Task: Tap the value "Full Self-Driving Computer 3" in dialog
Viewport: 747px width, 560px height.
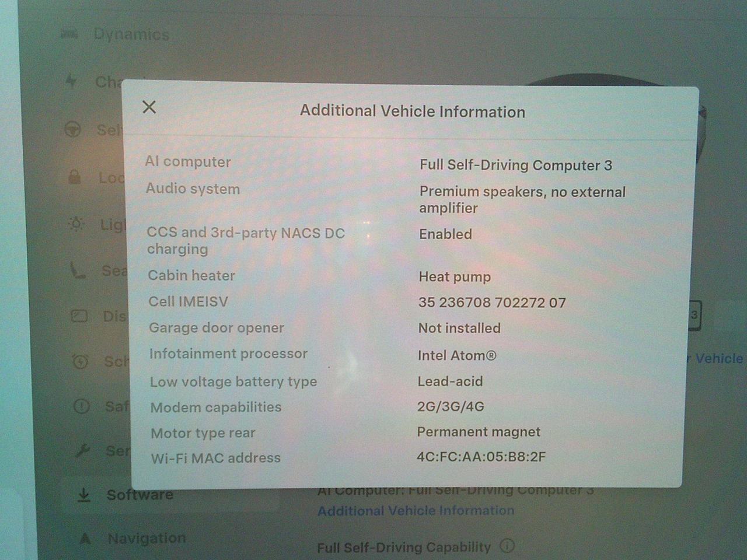Action: point(516,165)
